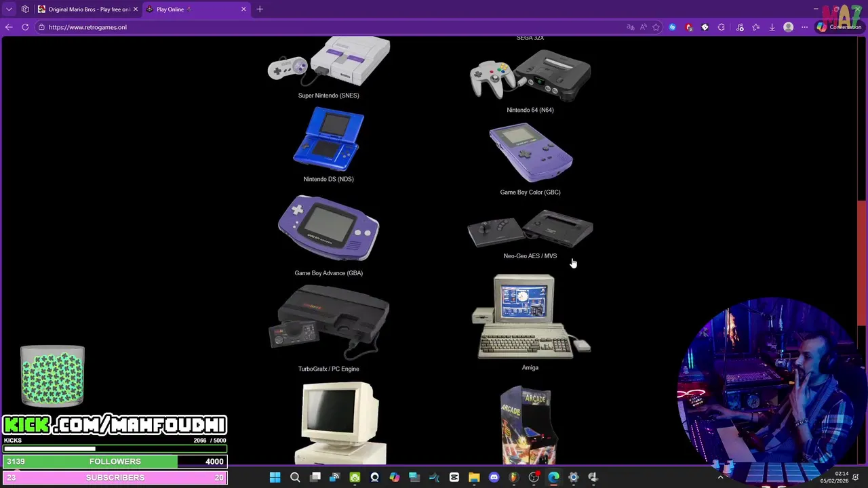Click the 'SEGA 32X' label
The width and height of the screenshot is (868, 488).
click(530, 38)
